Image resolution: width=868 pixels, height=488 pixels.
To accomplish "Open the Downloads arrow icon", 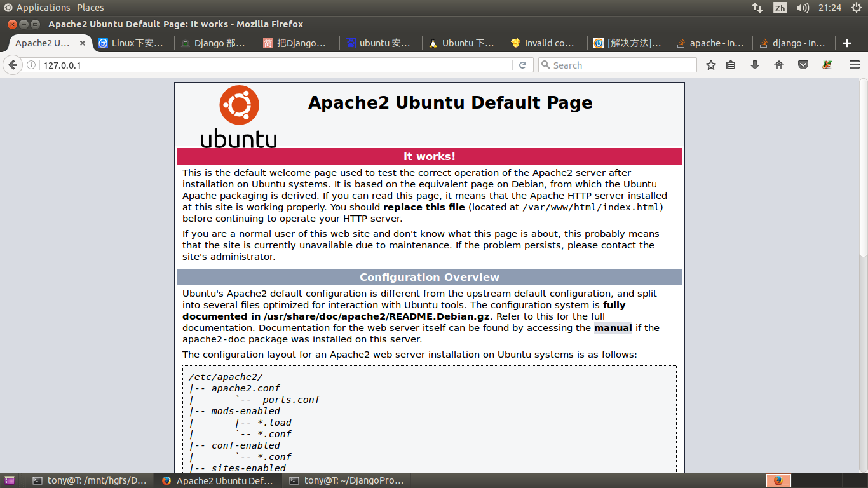I will pyautogui.click(x=755, y=65).
